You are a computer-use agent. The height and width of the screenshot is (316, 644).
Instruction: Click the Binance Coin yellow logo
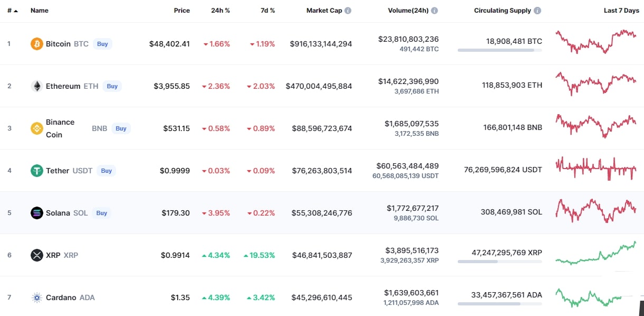pos(37,128)
